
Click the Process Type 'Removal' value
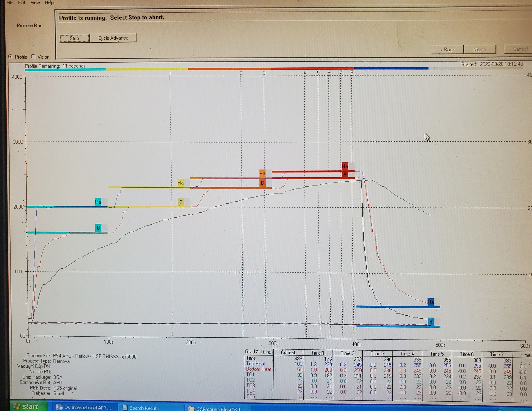coord(62,361)
